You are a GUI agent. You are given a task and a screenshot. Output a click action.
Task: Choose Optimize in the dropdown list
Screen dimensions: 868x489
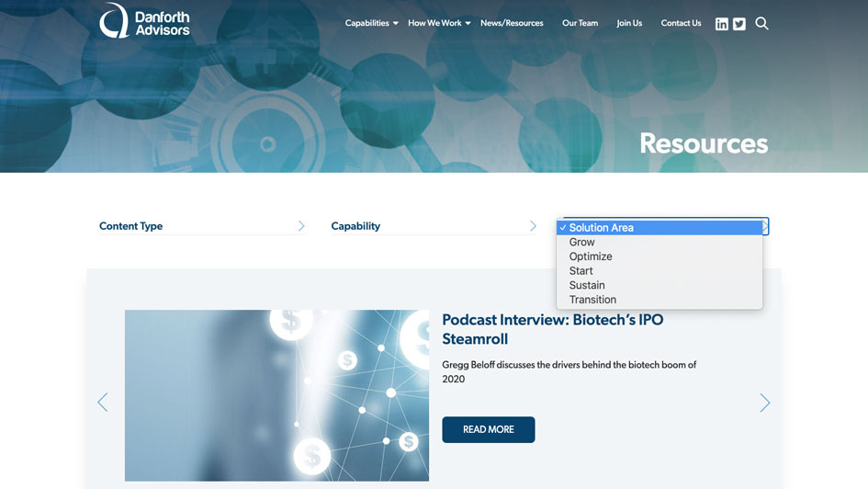tap(591, 256)
